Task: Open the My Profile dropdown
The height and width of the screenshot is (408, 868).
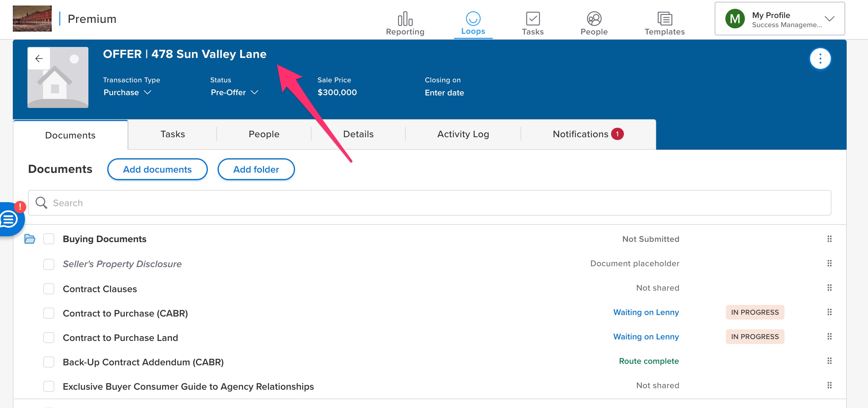Action: (779, 19)
